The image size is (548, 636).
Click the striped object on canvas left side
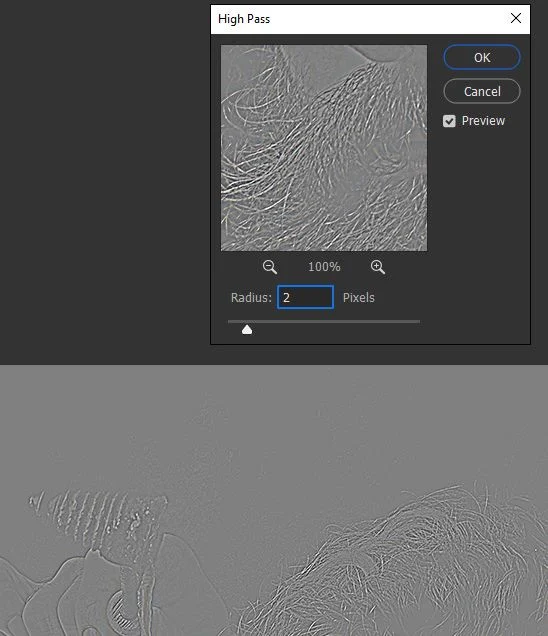(x=97, y=515)
